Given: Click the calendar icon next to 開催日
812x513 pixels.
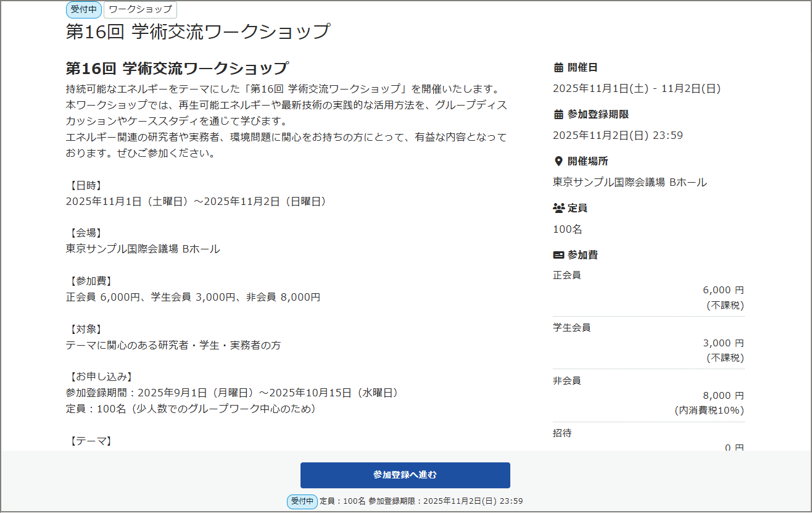Looking at the screenshot, I should point(557,67).
